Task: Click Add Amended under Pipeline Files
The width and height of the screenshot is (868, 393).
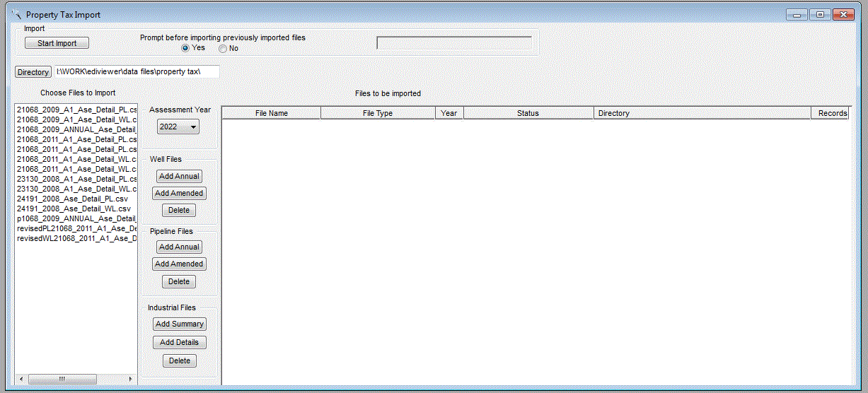Action: [179, 264]
